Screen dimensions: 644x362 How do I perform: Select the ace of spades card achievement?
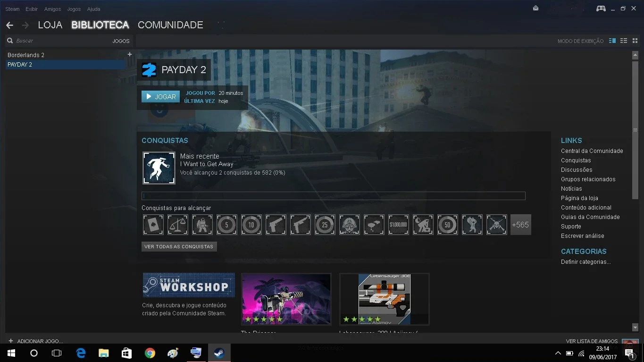pyautogui.click(x=153, y=225)
